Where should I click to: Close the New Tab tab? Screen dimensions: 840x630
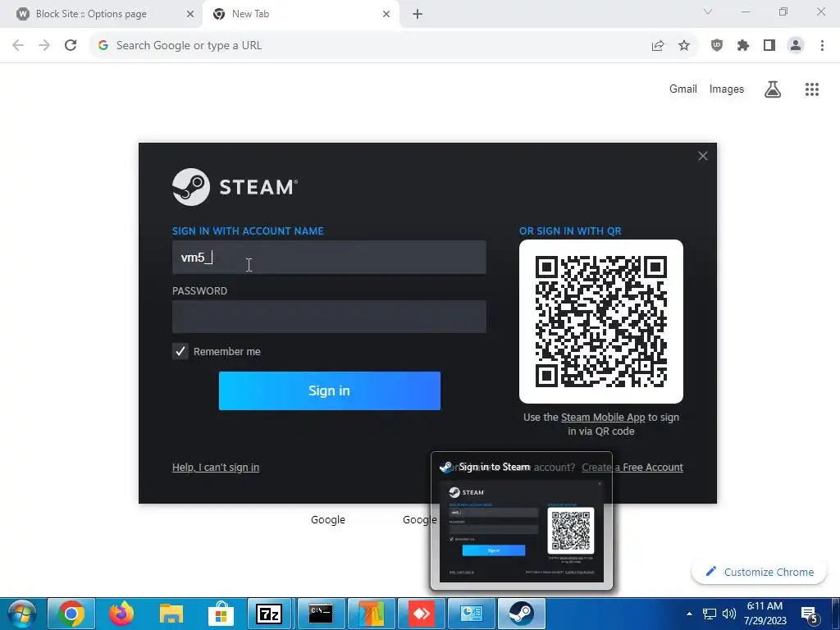click(386, 14)
